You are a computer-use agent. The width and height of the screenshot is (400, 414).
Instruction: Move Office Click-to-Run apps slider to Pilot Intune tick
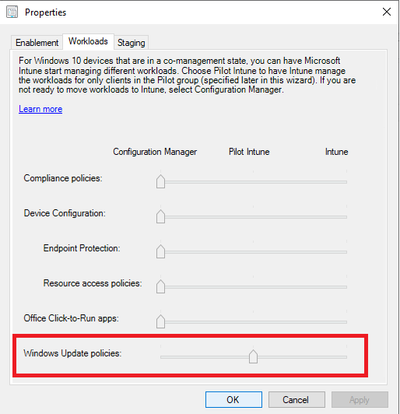pyautogui.click(x=253, y=322)
